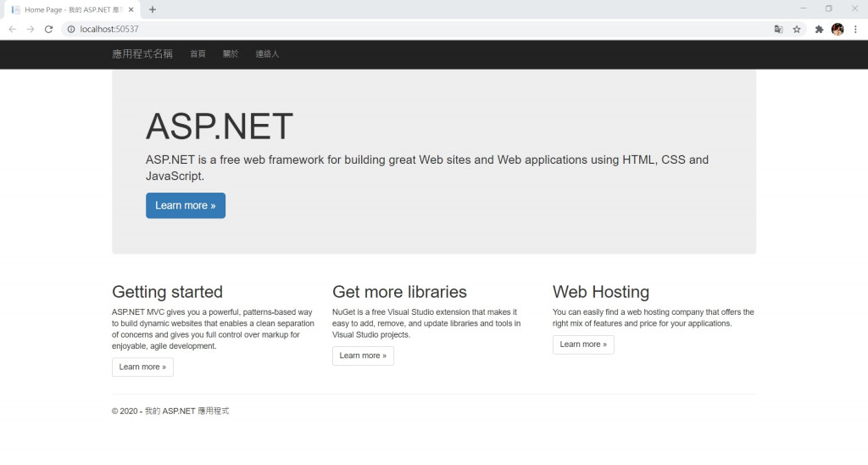Bookmark this page with the star icon
The width and height of the screenshot is (868, 465).
coord(797,30)
